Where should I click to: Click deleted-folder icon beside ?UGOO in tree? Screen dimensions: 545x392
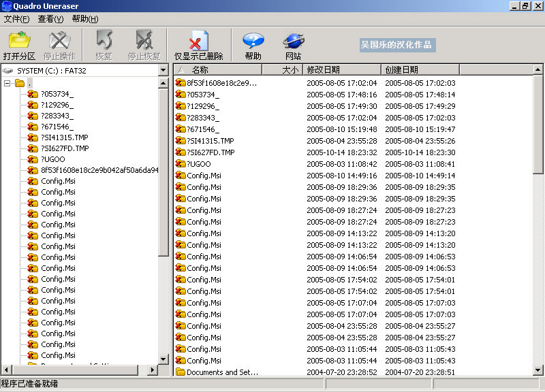click(x=33, y=159)
